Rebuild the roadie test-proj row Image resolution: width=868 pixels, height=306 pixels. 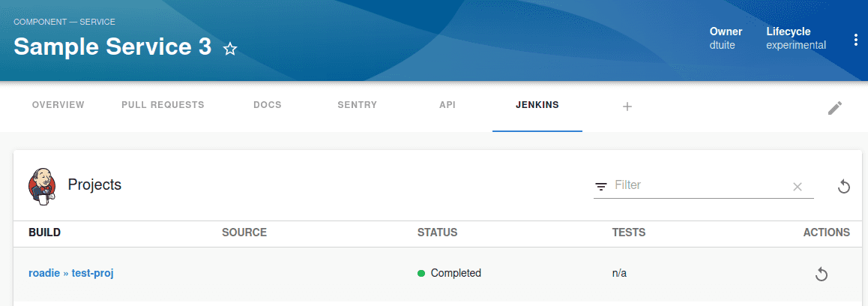click(x=822, y=274)
